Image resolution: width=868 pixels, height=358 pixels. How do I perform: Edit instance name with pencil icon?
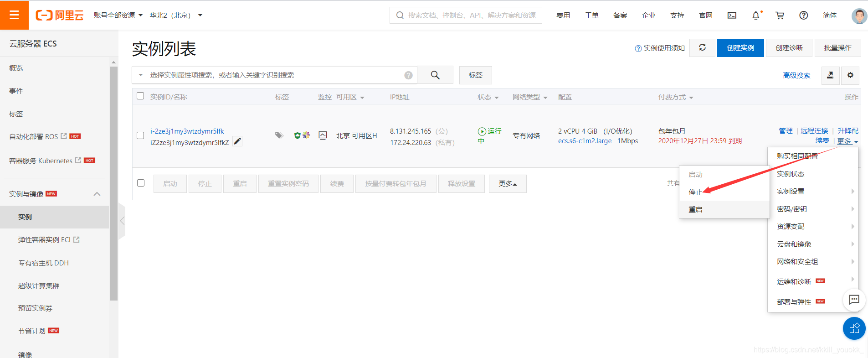tap(237, 141)
